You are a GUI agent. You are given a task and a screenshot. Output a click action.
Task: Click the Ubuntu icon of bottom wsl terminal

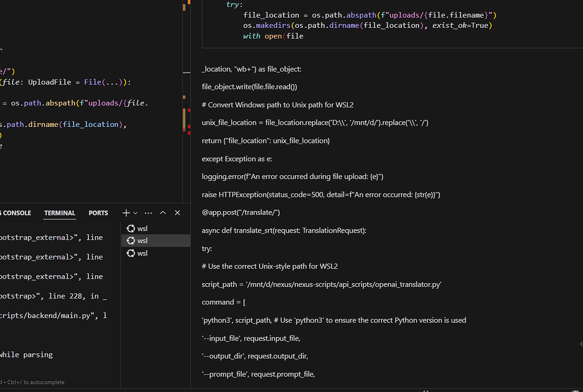(130, 253)
